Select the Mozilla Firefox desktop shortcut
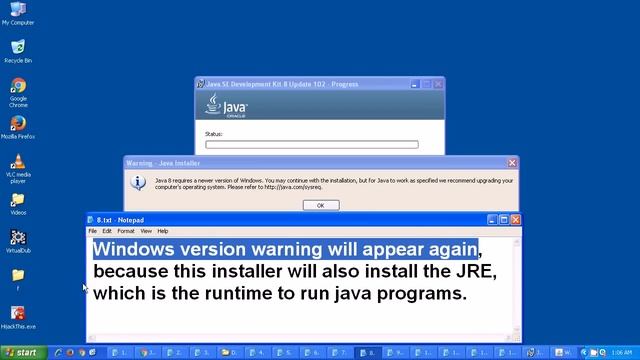 pos(18,127)
